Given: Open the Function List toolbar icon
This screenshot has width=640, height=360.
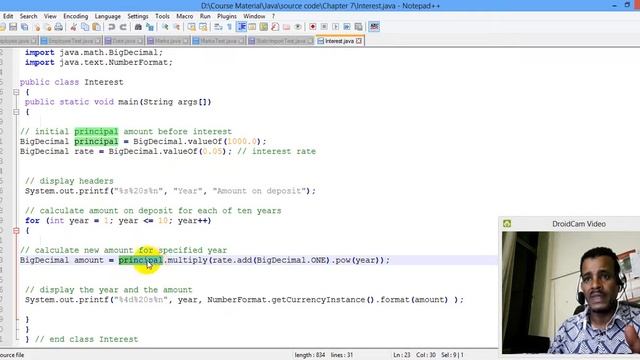Looking at the screenshot, I should tap(275, 27).
